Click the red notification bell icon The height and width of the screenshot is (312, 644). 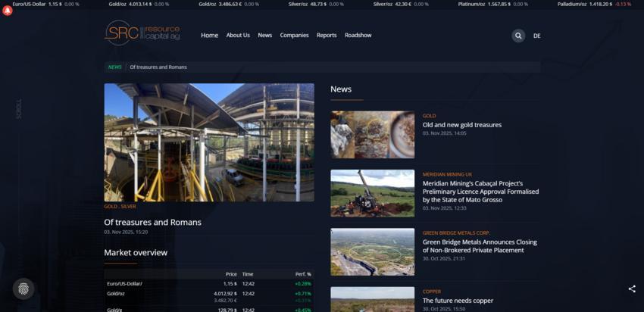tap(8, 11)
